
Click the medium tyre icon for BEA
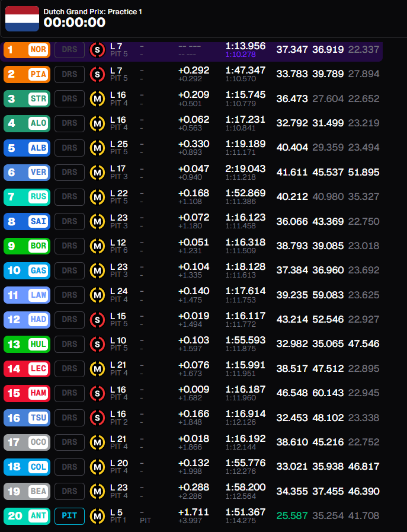click(97, 491)
